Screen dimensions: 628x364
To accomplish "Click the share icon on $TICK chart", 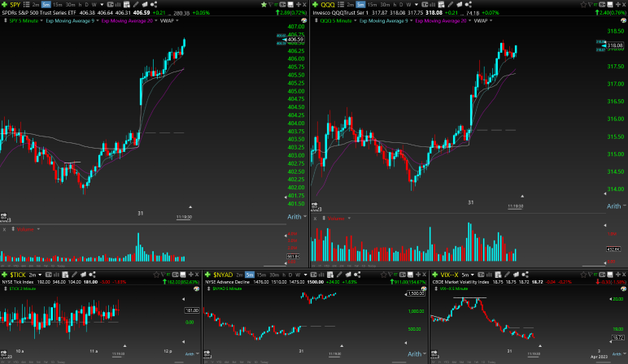I will click(92, 275).
